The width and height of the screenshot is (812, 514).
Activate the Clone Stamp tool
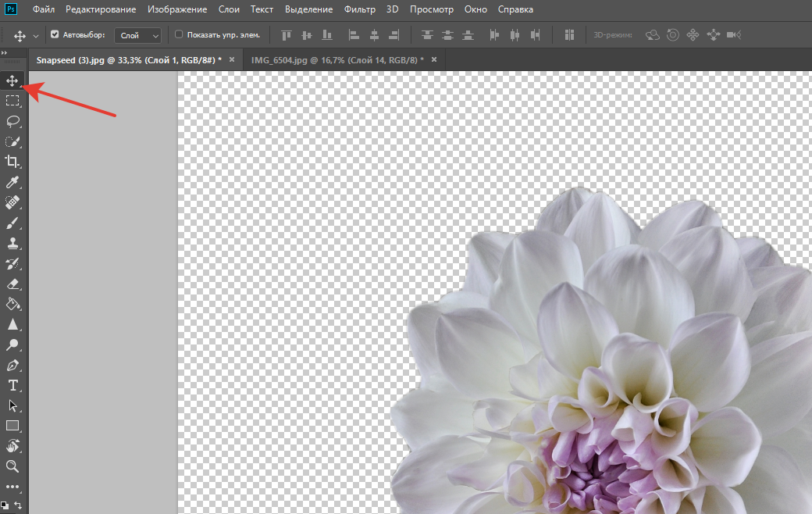pyautogui.click(x=12, y=243)
